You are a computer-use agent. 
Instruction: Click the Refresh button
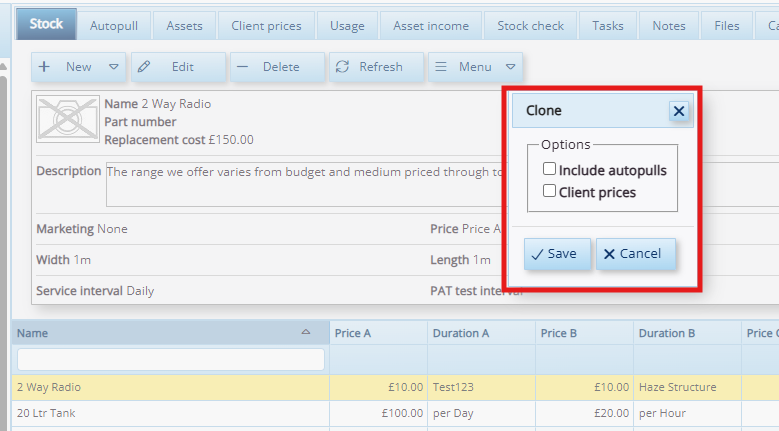click(x=376, y=67)
